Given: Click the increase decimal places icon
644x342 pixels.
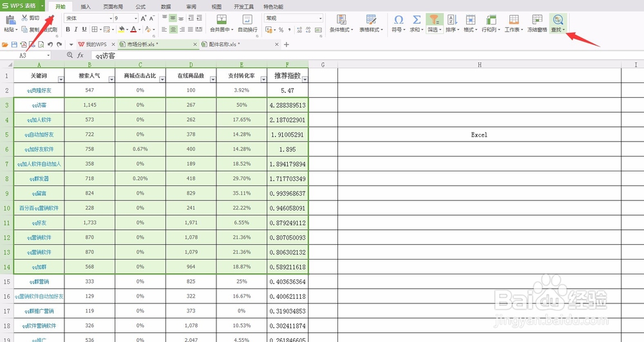Looking at the screenshot, I should 299,30.
